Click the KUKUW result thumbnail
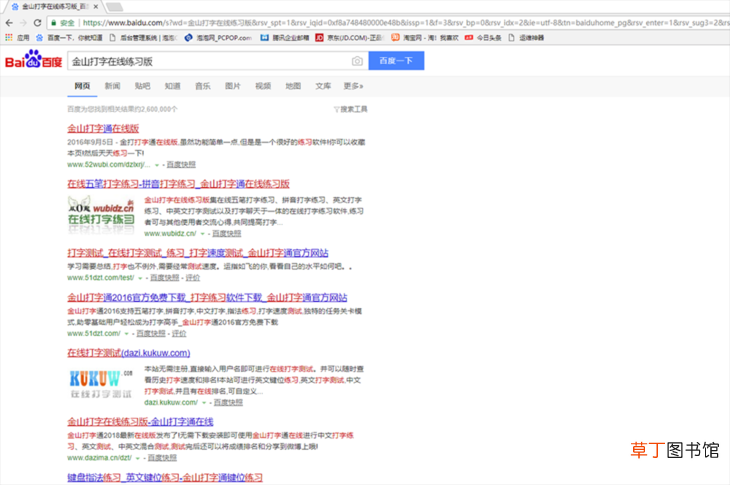The image size is (730, 485). (x=101, y=384)
